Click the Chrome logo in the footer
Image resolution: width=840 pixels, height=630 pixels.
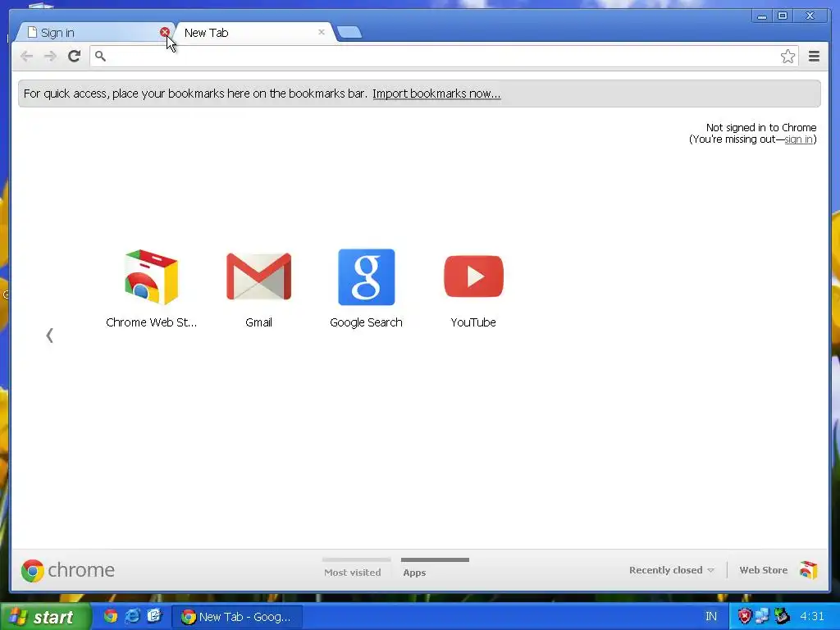(x=67, y=571)
